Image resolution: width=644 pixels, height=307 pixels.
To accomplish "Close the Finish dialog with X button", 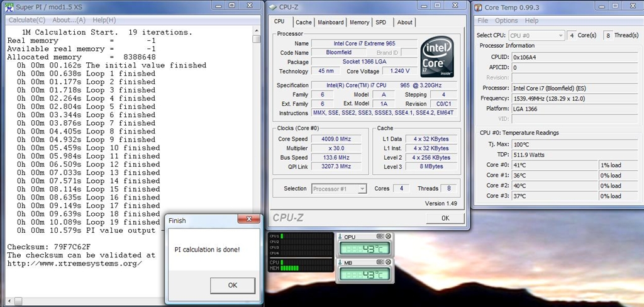I will [x=249, y=220].
